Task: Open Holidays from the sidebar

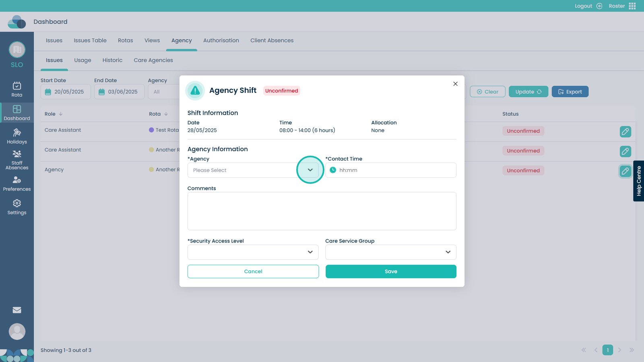Action: (17, 136)
